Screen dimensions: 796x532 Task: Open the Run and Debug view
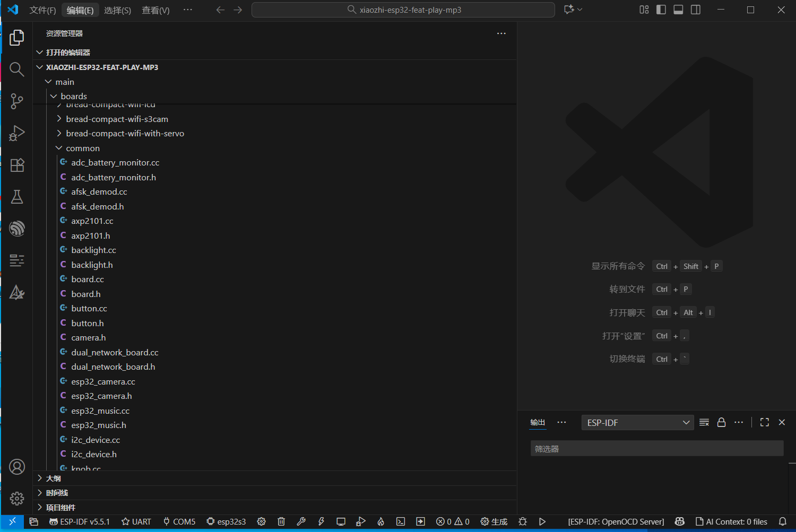(x=17, y=133)
